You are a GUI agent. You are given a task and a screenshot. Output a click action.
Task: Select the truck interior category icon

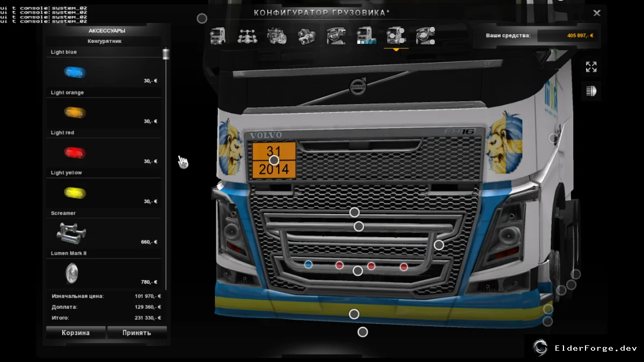coord(336,36)
